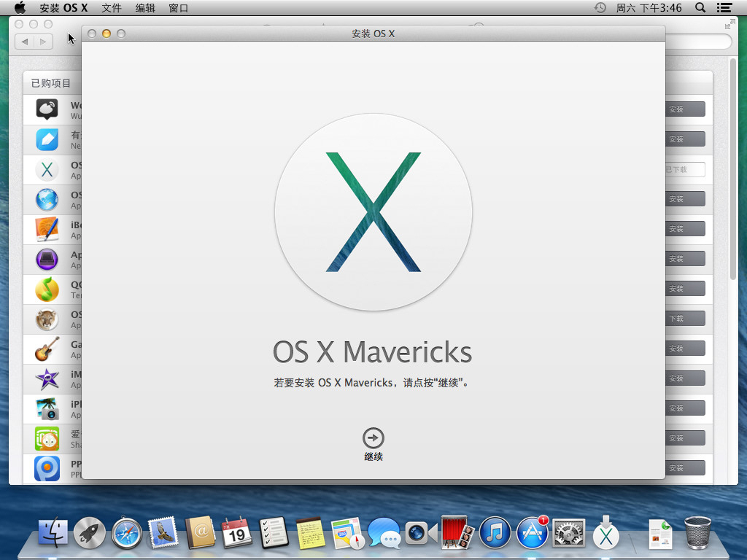Open Reminders from the Dock
Image resolution: width=747 pixels, height=560 pixels.
[274, 532]
